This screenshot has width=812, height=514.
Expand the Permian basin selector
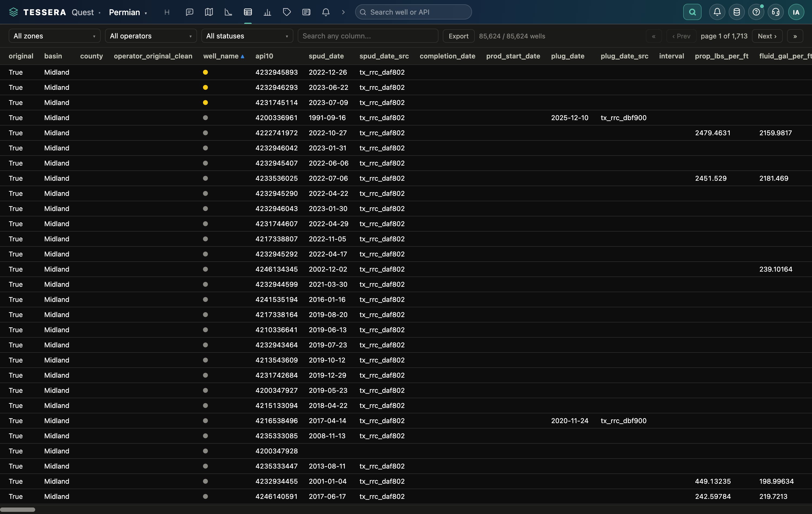click(128, 12)
